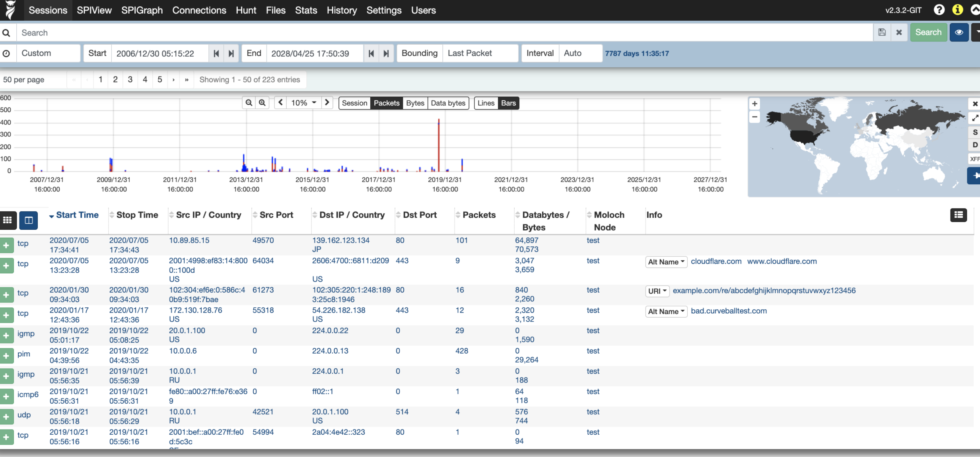Viewport: 980px width, 457px height.
Task: Jump start time to previous boundary
Action: pyautogui.click(x=216, y=53)
